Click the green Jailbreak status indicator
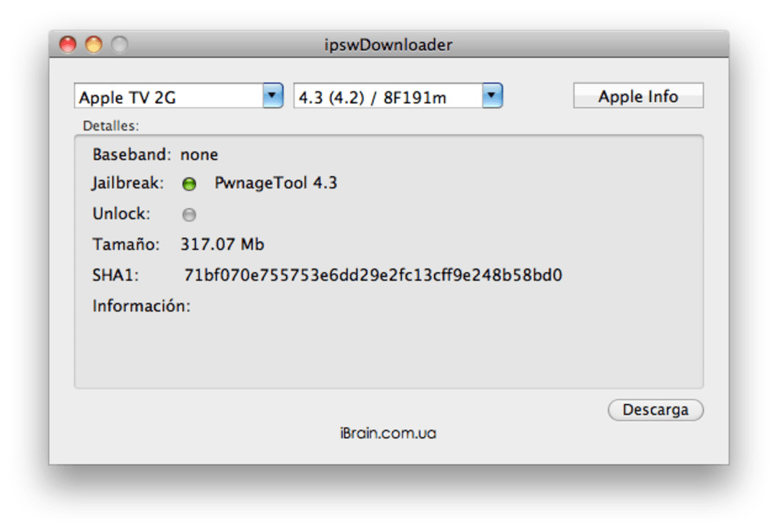This screenshot has height=532, width=778. point(189,184)
